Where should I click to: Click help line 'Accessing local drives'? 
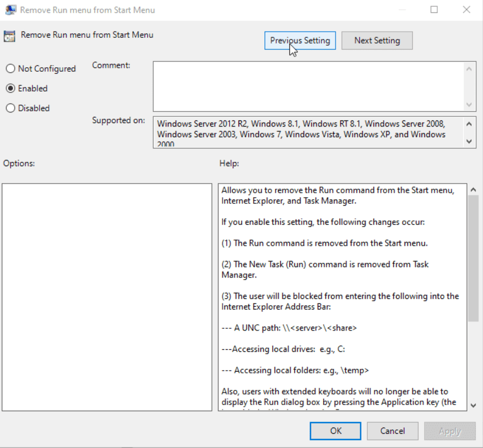click(284, 349)
